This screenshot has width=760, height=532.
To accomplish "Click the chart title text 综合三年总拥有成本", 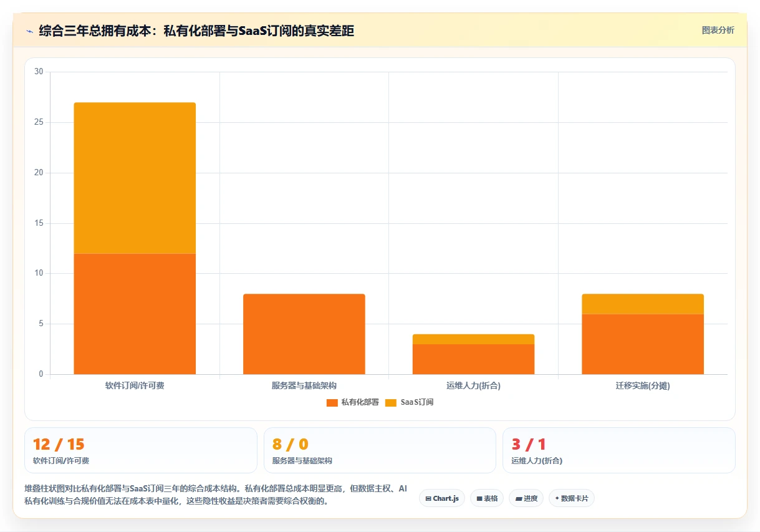I will [196, 31].
